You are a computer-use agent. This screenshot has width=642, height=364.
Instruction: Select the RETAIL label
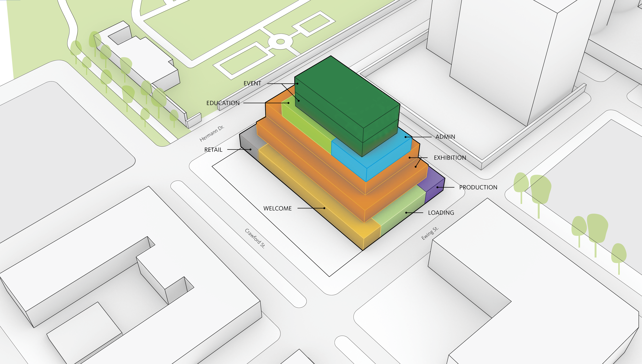213,150
